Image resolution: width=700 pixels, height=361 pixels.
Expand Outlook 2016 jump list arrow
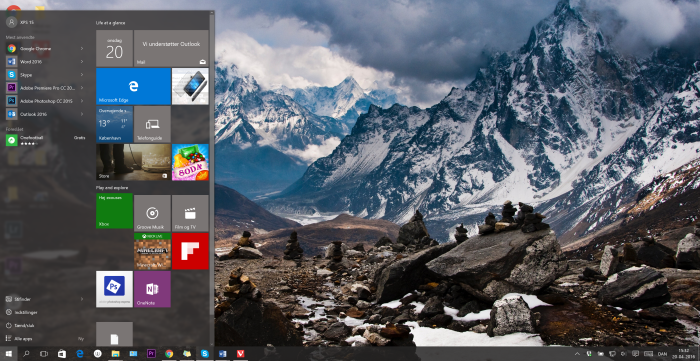(82, 114)
